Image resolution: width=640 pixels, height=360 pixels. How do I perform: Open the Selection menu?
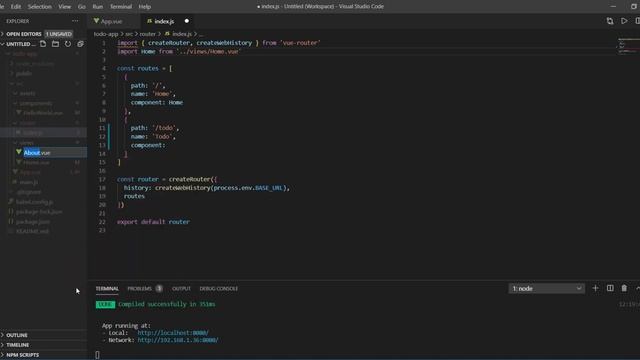40,7
